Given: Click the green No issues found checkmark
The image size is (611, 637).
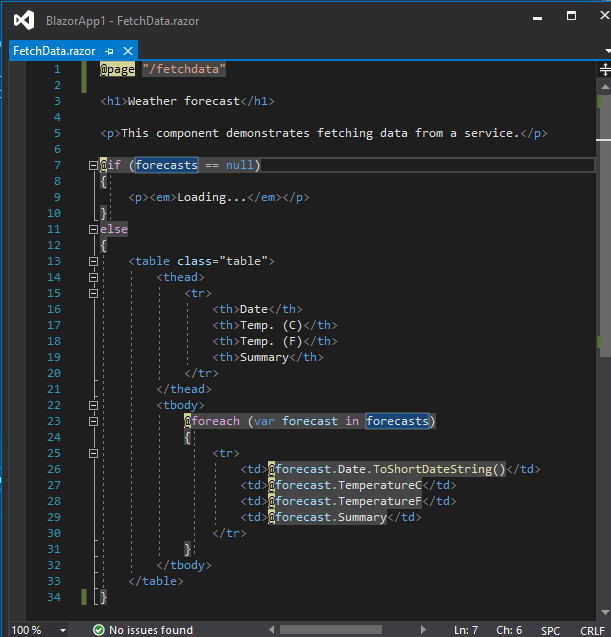Looking at the screenshot, I should (98, 630).
